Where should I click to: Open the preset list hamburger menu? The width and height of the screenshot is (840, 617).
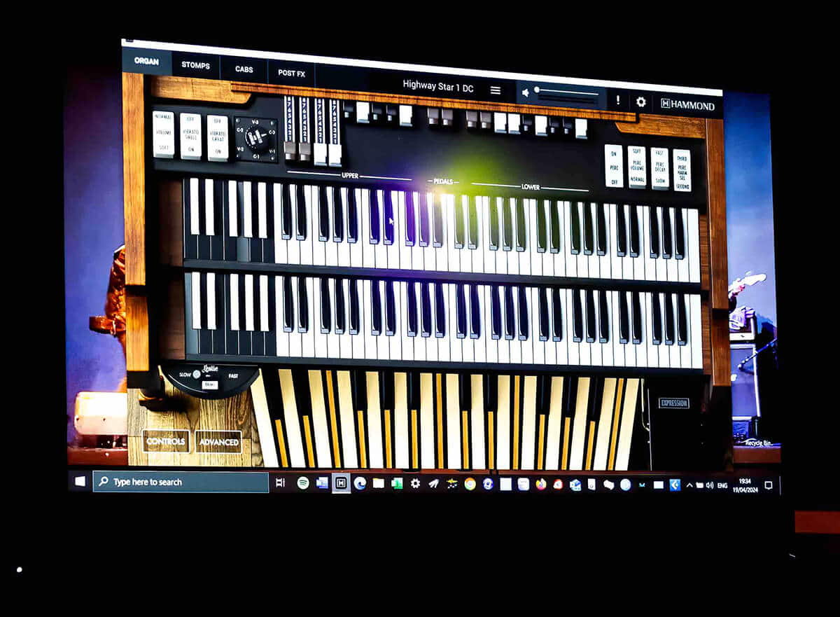pos(495,90)
